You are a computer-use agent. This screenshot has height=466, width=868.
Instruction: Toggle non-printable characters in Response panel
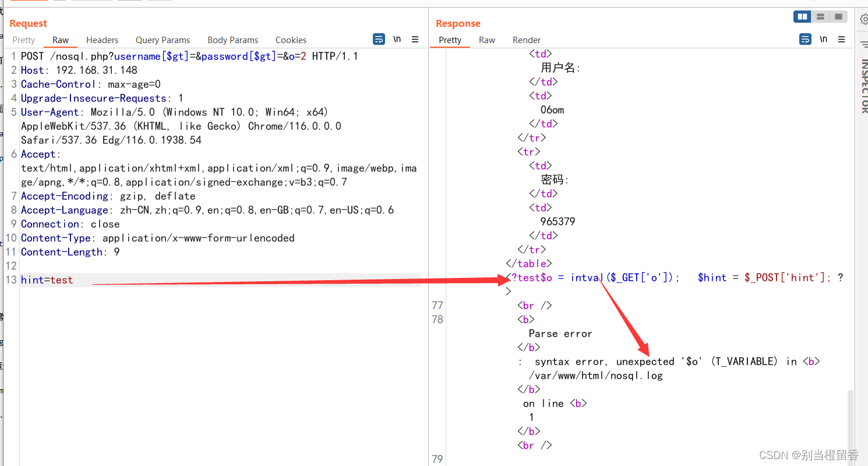(x=823, y=40)
